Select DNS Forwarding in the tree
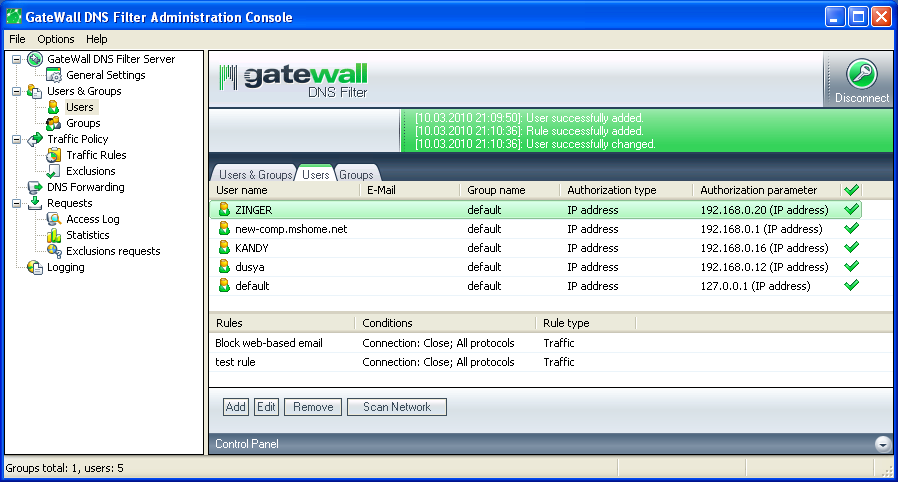This screenshot has height=482, width=898. point(85,187)
